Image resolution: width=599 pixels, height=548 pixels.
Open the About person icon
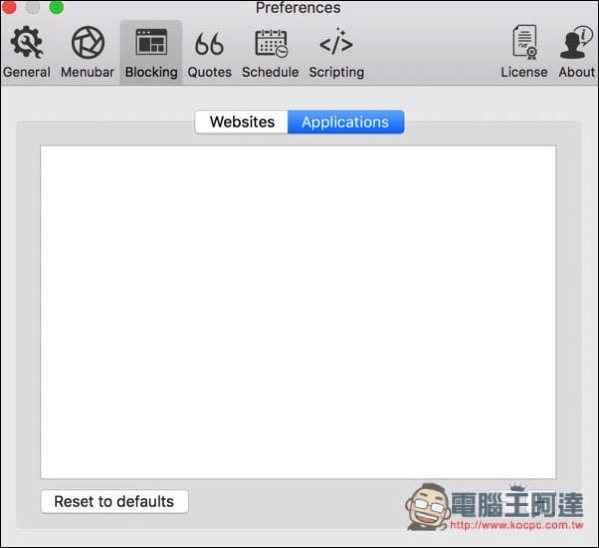(x=576, y=42)
